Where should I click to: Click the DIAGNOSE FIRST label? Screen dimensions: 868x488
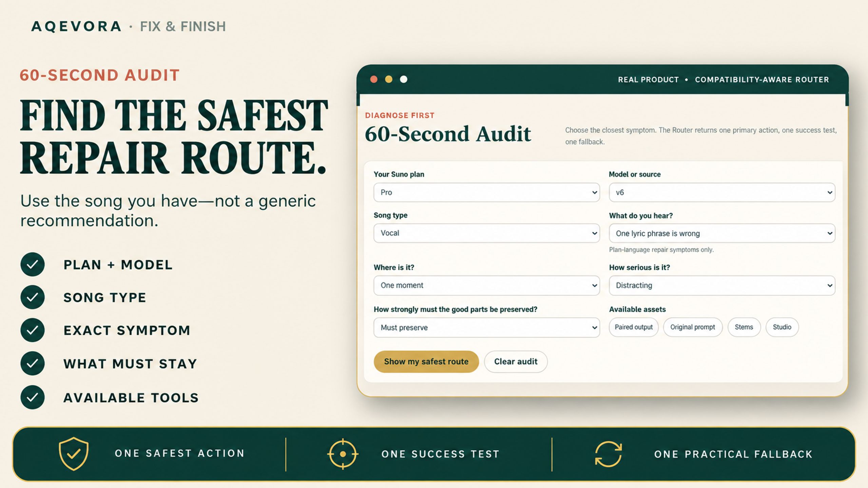[400, 116]
